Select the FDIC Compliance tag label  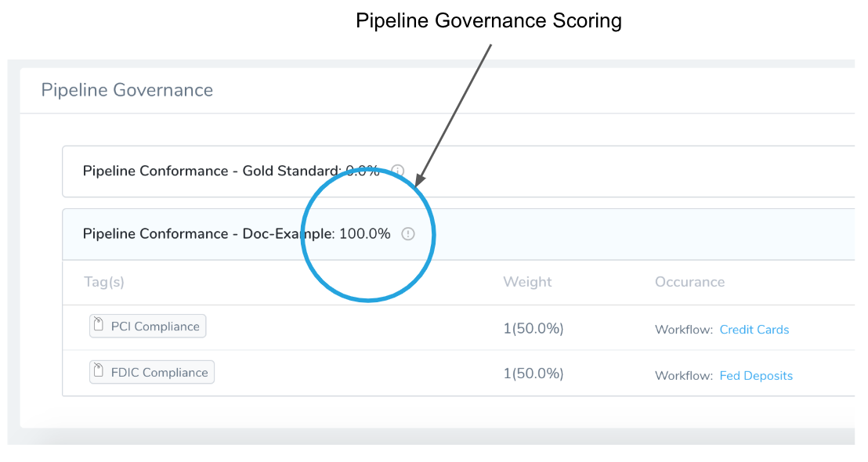point(152,373)
